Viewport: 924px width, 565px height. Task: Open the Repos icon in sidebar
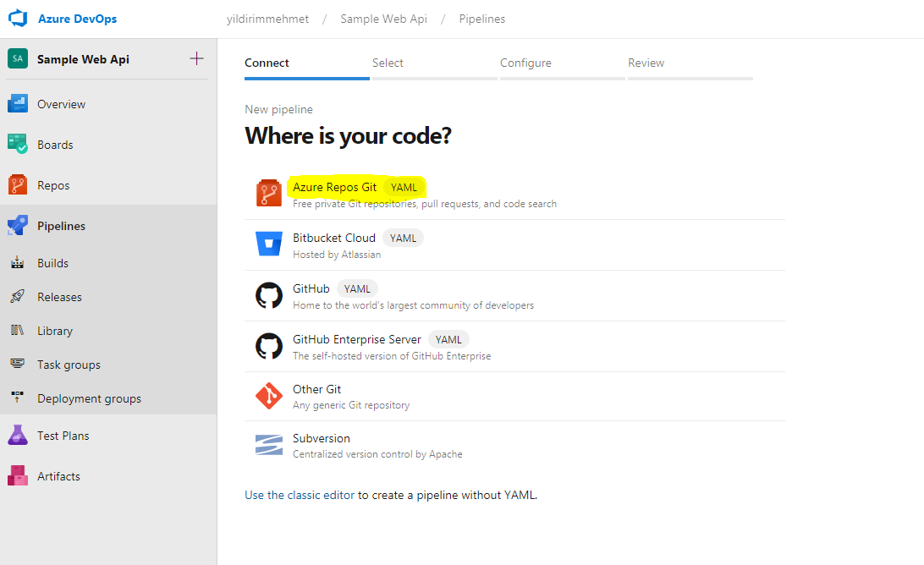[x=18, y=185]
